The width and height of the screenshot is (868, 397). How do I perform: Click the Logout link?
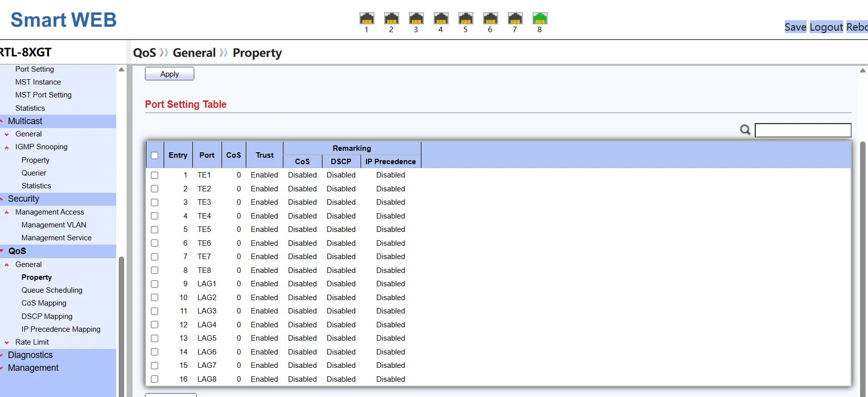(826, 27)
